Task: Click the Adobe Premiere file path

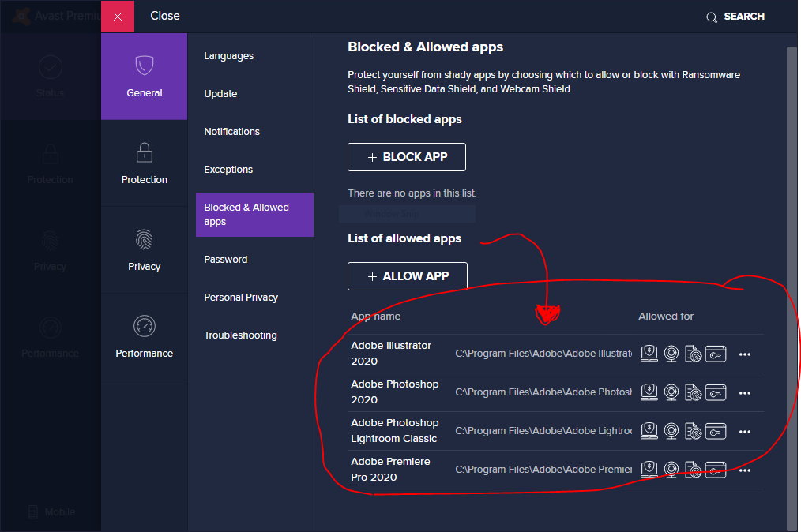Action: 543,469
